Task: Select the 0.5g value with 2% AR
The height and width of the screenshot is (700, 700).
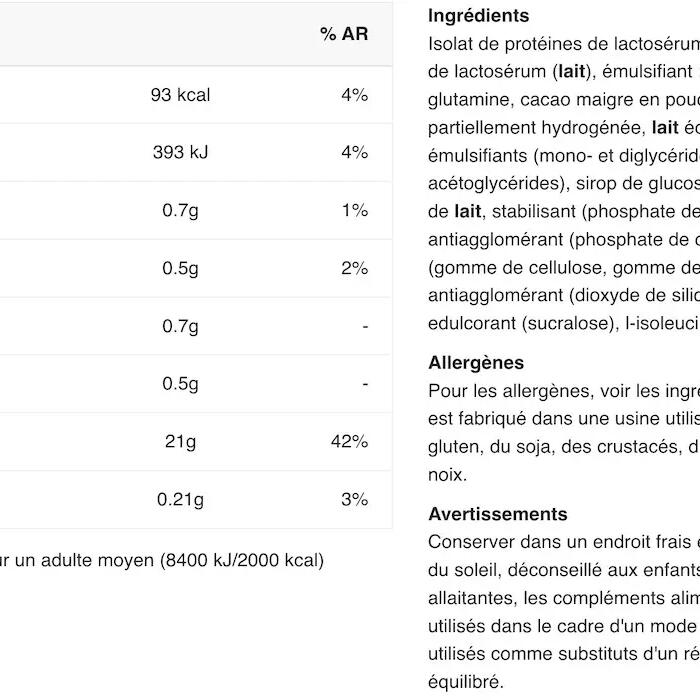Action: (x=180, y=268)
